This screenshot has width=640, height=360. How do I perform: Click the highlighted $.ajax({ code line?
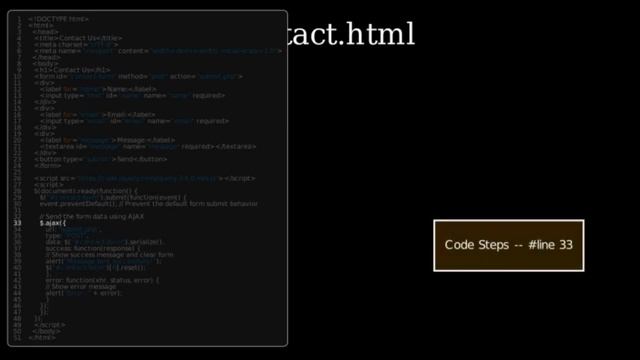click(x=53, y=223)
